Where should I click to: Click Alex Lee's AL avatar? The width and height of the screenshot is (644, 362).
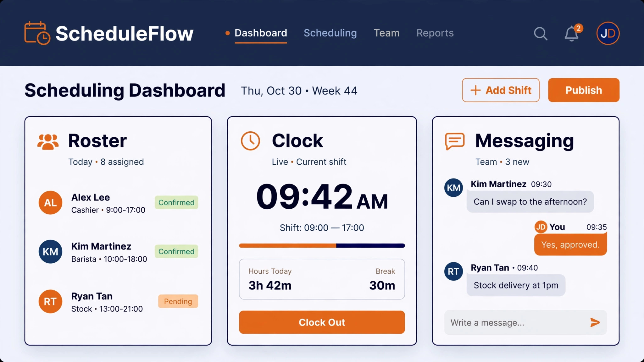[x=50, y=203]
